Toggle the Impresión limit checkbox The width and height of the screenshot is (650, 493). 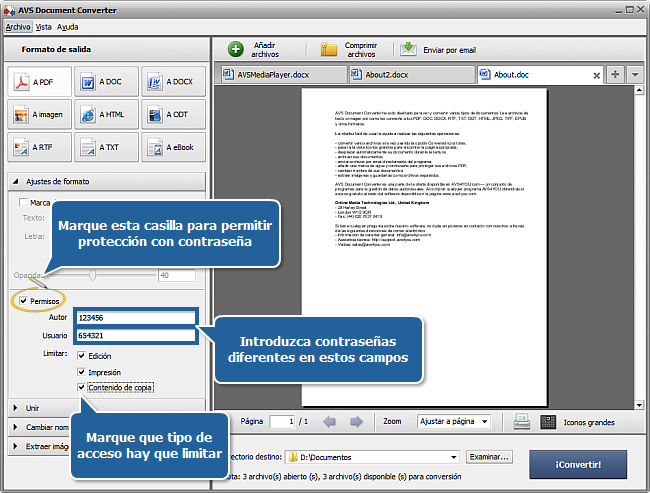(x=82, y=372)
